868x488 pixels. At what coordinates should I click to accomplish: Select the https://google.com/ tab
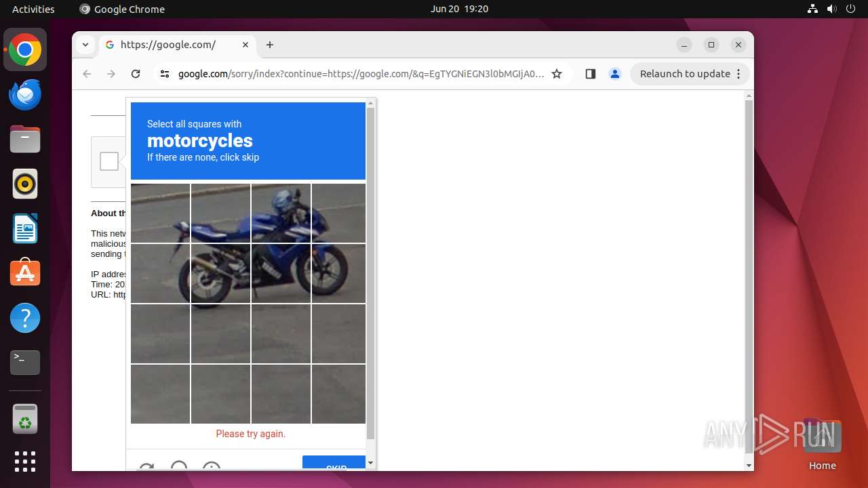pos(178,45)
